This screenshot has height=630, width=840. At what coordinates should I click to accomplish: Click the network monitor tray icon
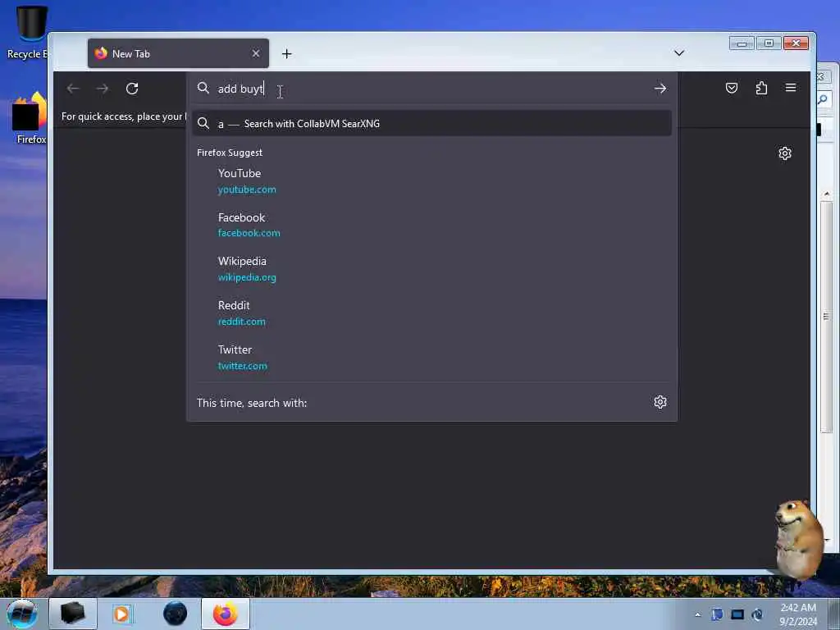[x=737, y=614]
